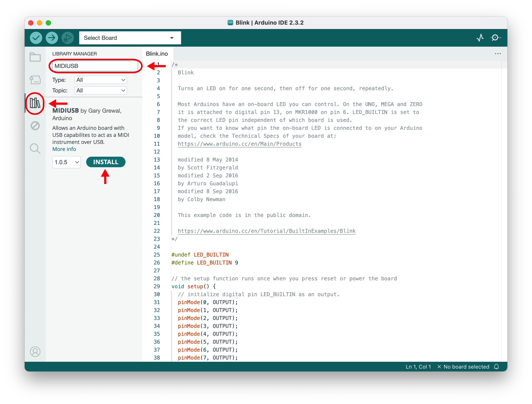The height and width of the screenshot is (404, 532).
Task: Open the 1.0.5 version dropdown
Action: (x=67, y=162)
